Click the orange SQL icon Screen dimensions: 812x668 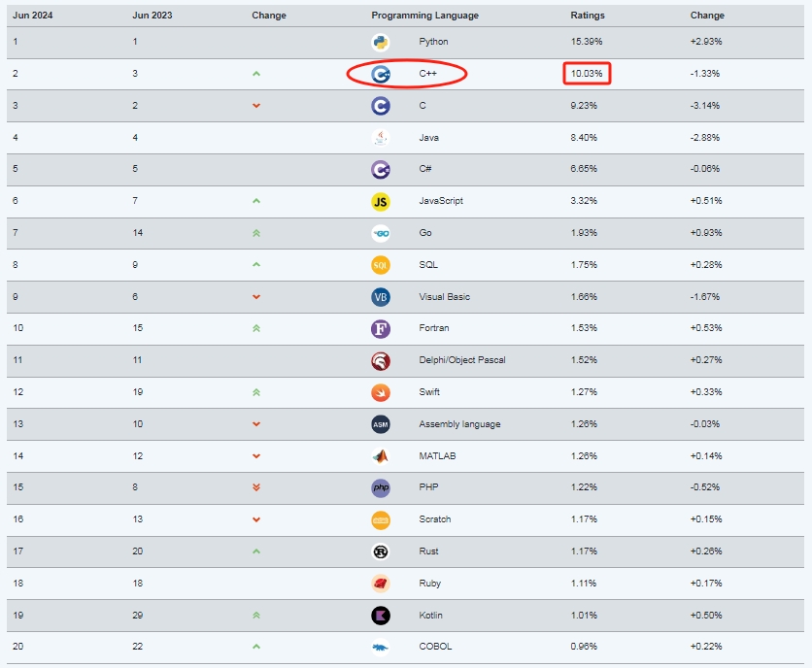(381, 265)
